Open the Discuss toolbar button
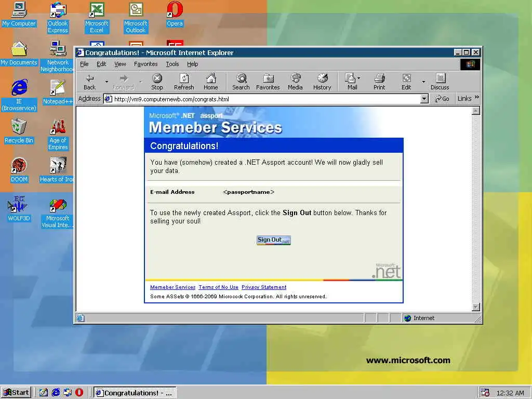532x399 pixels. coord(440,82)
